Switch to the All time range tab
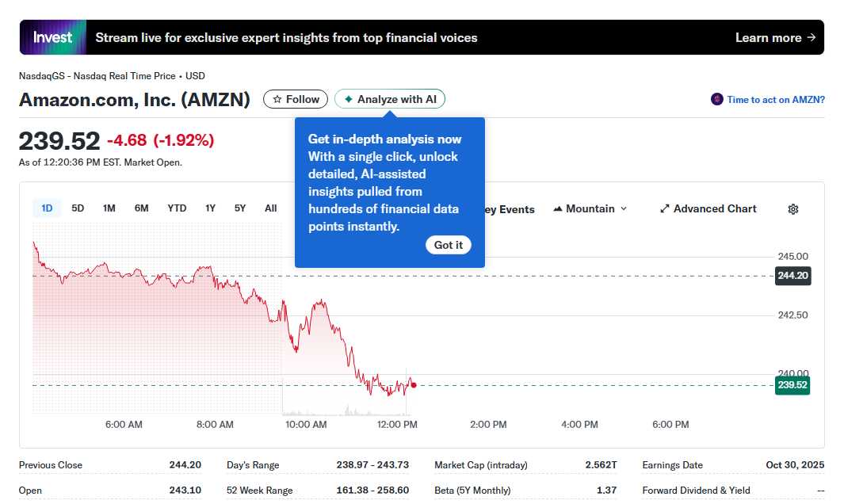844x504 pixels. click(x=270, y=208)
